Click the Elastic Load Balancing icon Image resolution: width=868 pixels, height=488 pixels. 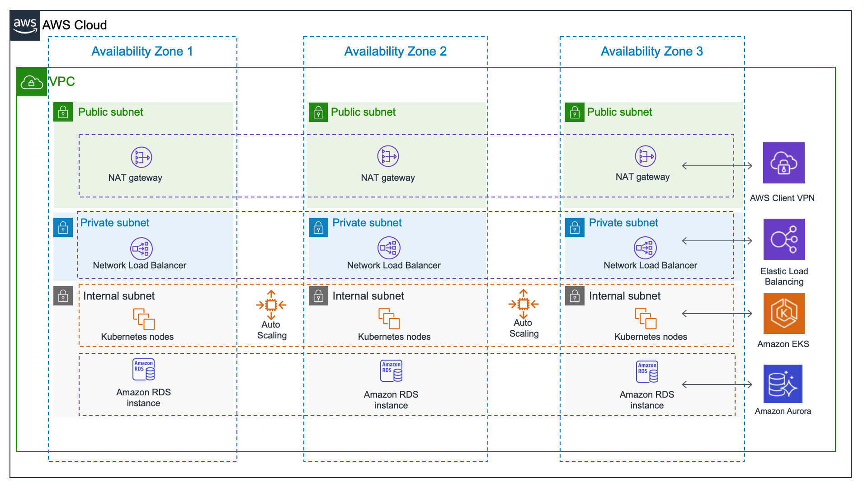[784, 239]
